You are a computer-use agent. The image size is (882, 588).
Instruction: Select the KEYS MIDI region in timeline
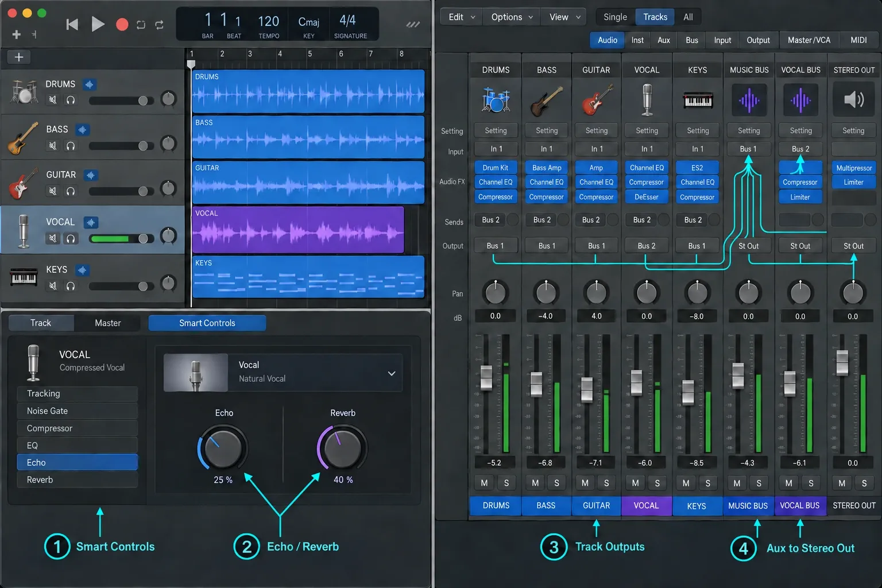(x=308, y=277)
